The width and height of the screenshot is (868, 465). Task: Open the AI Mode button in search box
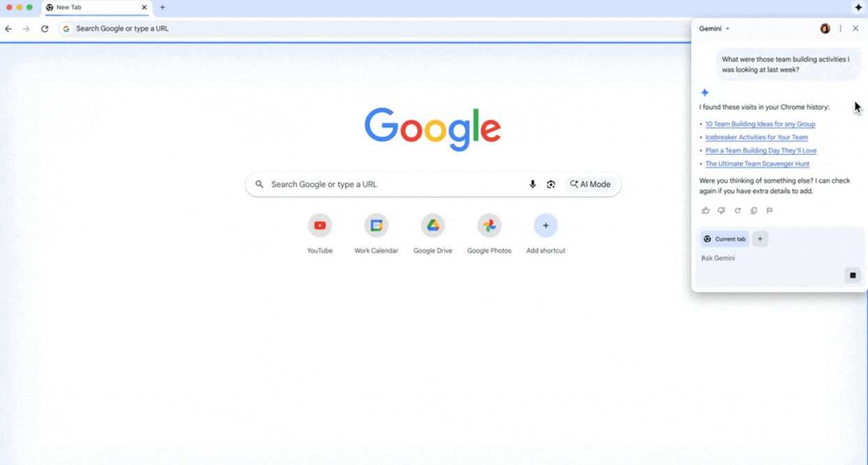click(590, 184)
